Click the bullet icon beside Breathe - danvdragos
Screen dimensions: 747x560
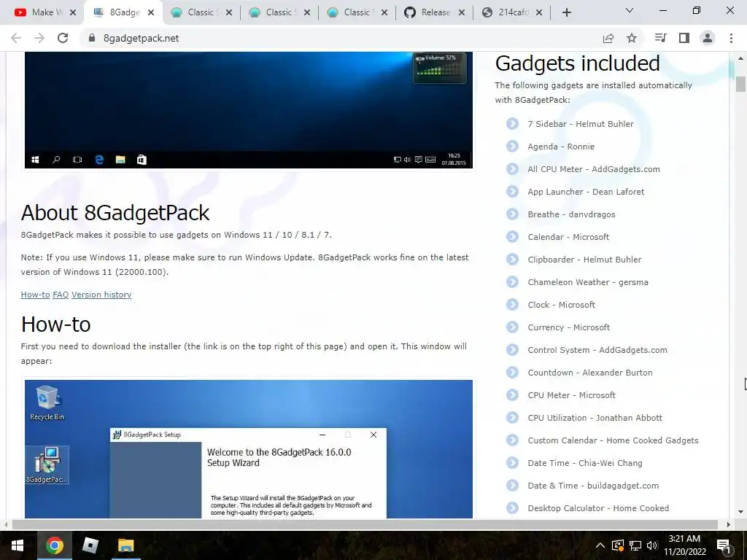coord(512,214)
